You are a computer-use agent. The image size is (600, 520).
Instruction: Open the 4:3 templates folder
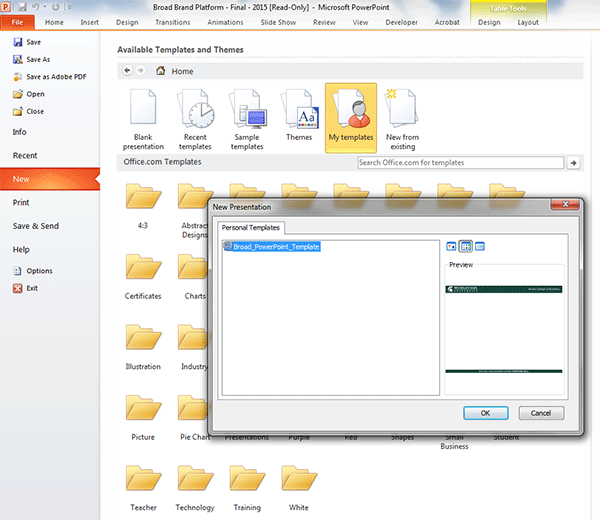(x=143, y=205)
